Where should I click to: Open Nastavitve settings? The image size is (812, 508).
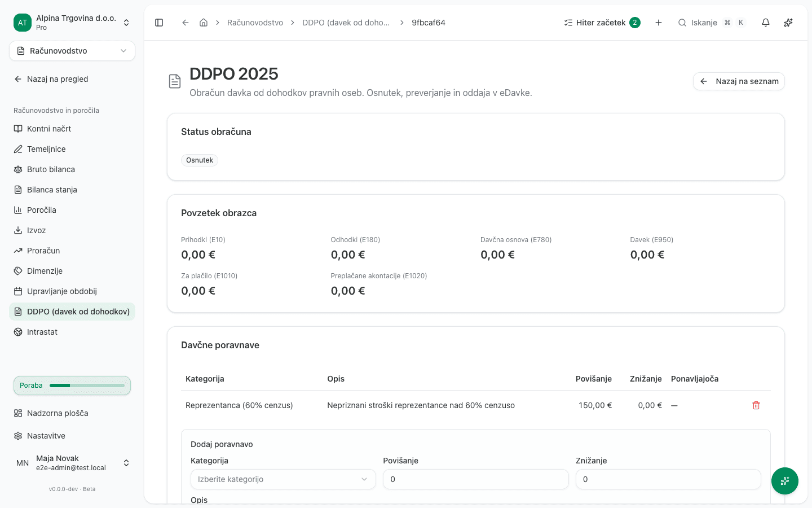pos(72,436)
